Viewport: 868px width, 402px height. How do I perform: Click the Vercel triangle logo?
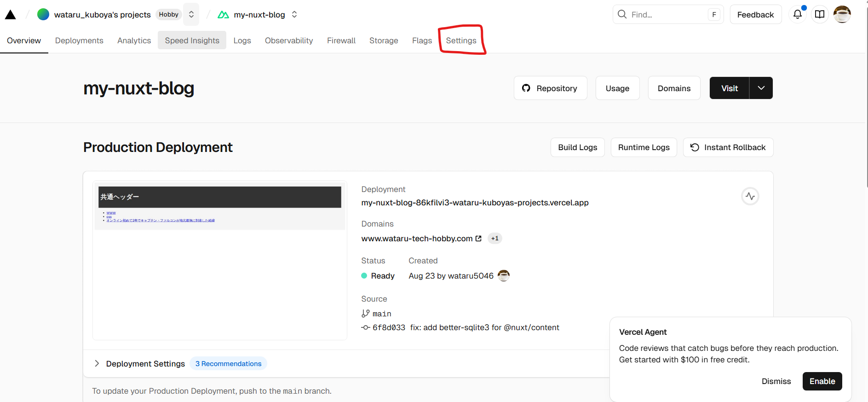coord(11,15)
